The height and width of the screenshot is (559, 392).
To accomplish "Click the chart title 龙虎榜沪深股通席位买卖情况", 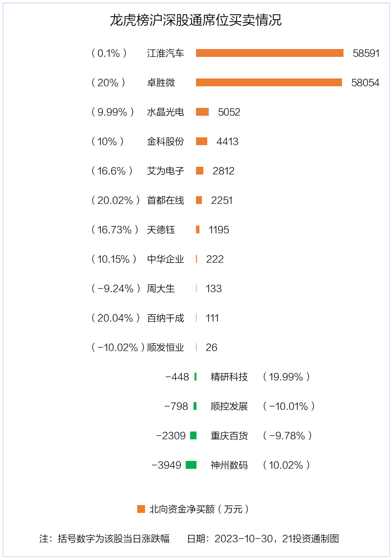I will pyautogui.click(x=196, y=20).
